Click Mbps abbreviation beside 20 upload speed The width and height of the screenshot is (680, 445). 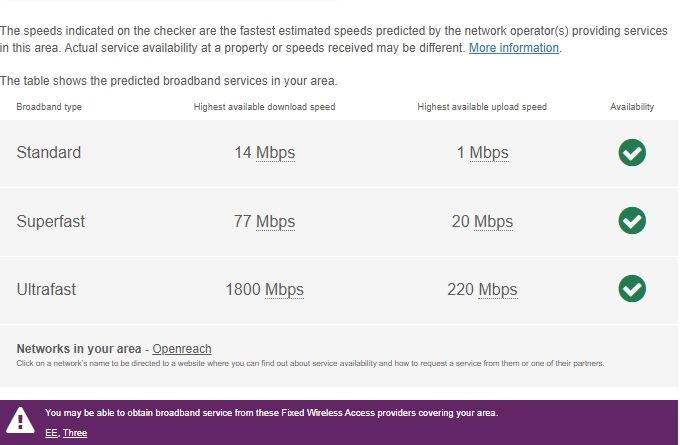click(x=493, y=221)
